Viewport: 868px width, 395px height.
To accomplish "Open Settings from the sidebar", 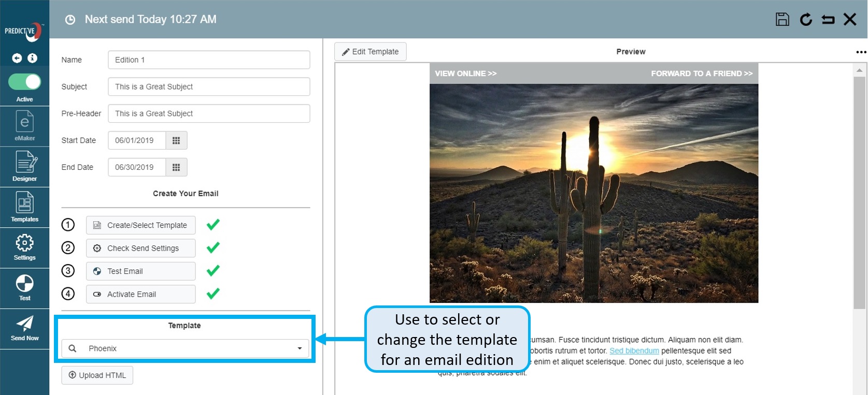I will 24,247.
